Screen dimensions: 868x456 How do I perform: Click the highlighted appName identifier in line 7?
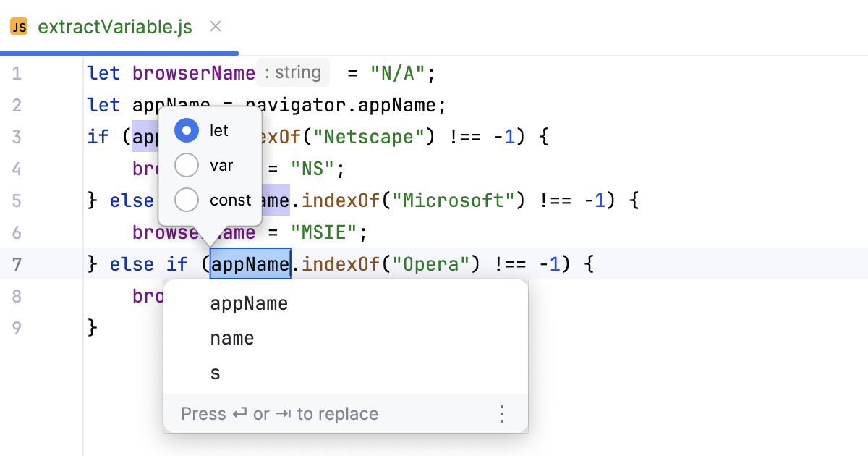pyautogui.click(x=250, y=263)
